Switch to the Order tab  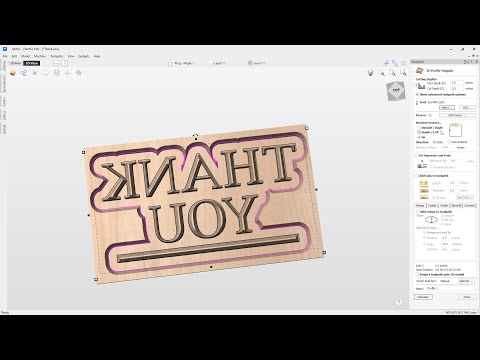coord(444,205)
